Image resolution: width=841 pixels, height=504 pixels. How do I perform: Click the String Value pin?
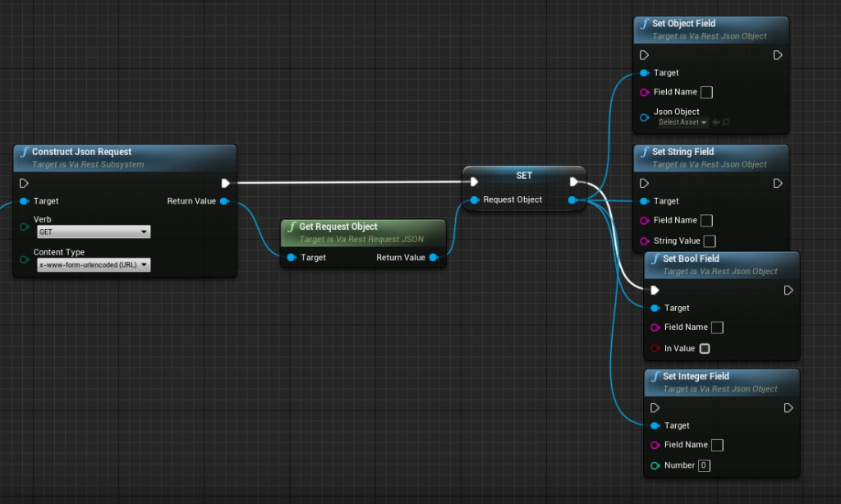click(644, 241)
